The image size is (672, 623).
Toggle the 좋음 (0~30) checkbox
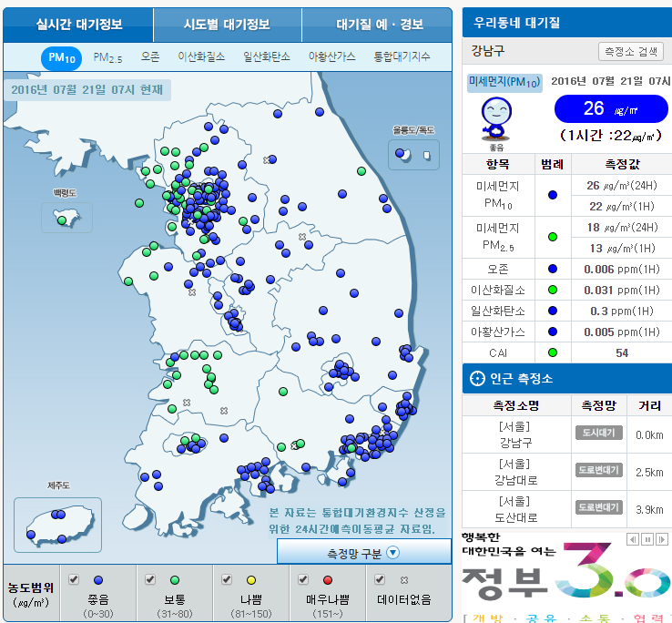(74, 579)
